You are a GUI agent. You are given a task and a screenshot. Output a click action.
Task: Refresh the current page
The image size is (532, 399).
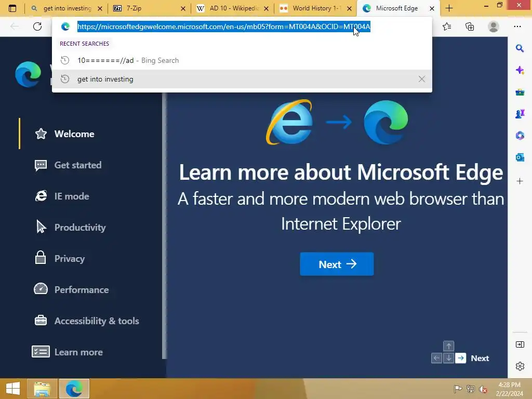coord(37,26)
